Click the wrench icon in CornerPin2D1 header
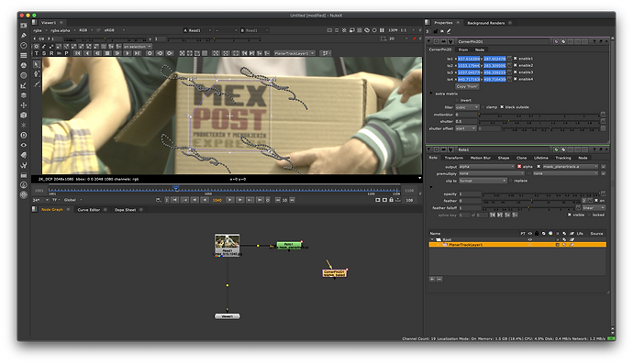This screenshot has height=364, width=633. tap(450, 41)
